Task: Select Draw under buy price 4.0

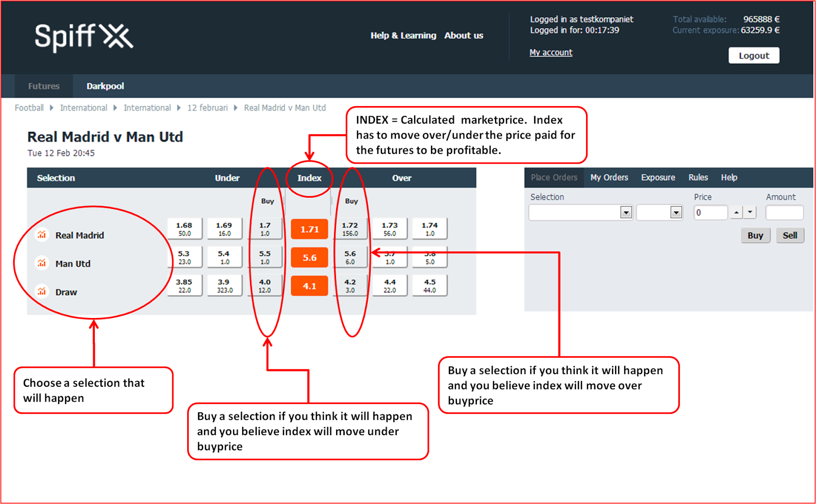Action: [265, 286]
